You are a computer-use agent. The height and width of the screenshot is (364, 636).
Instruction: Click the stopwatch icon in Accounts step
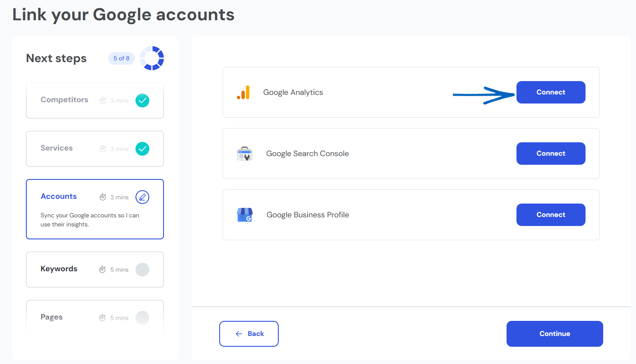[103, 197]
